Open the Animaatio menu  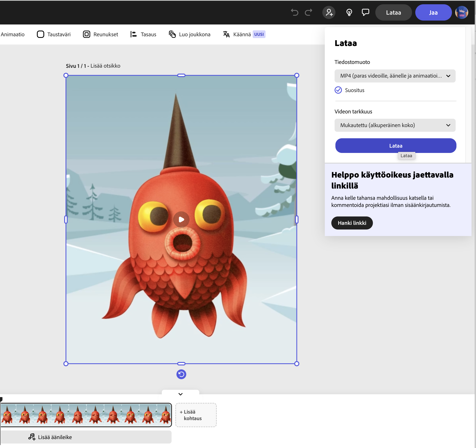coord(13,34)
